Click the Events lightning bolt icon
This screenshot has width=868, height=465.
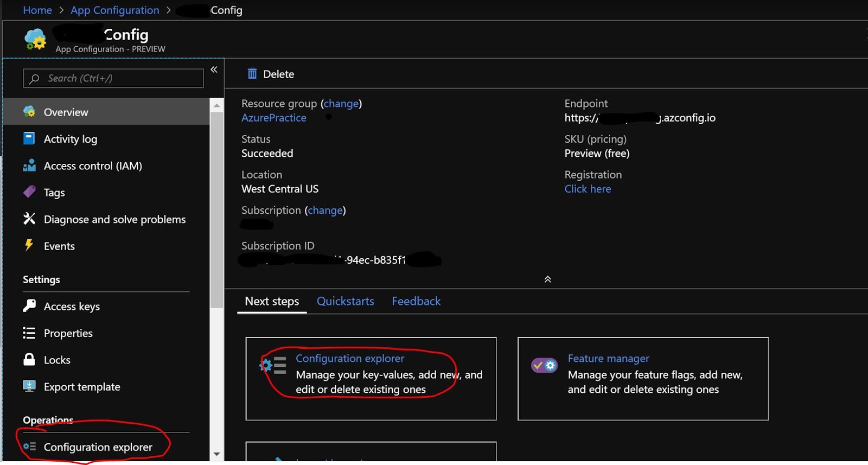click(29, 245)
